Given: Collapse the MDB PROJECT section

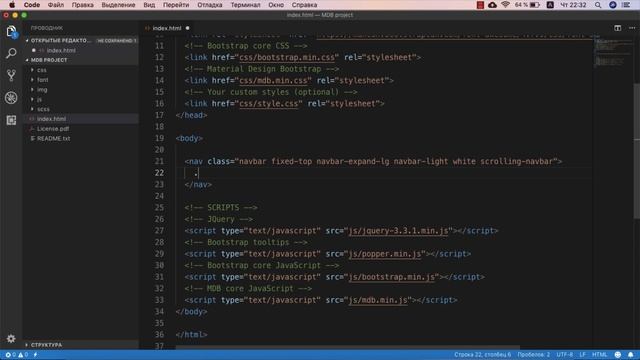Looking at the screenshot, I should click(x=49, y=60).
